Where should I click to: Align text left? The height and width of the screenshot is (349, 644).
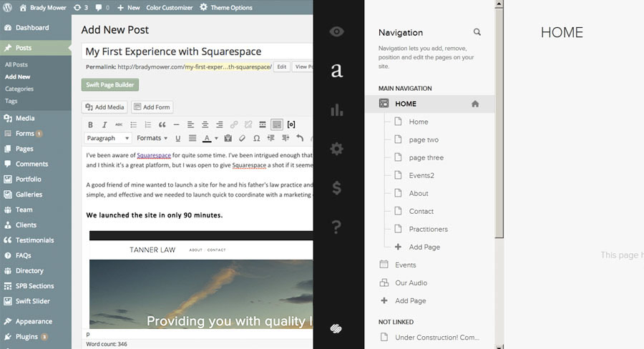coord(190,125)
